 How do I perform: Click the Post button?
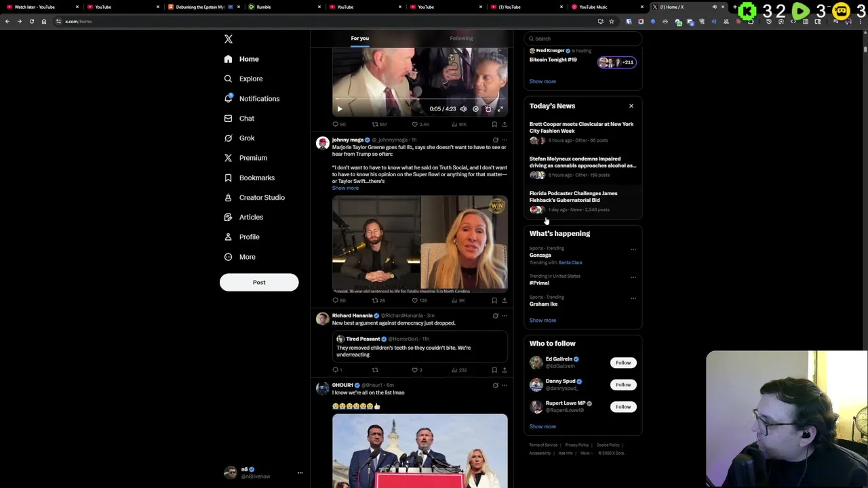pos(259,282)
